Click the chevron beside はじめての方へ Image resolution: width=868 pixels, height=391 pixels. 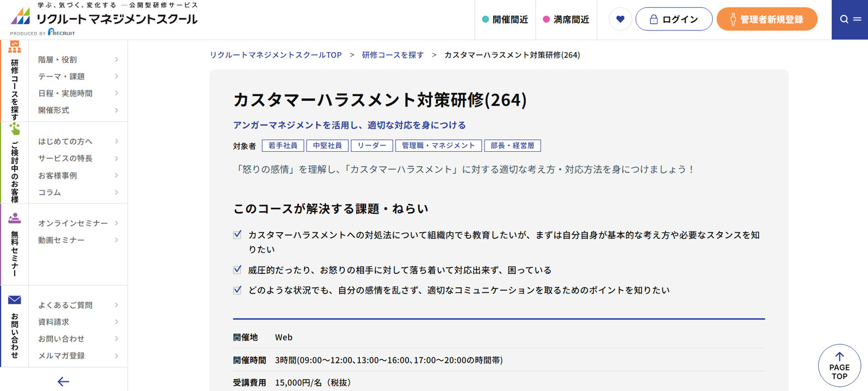coord(117,142)
